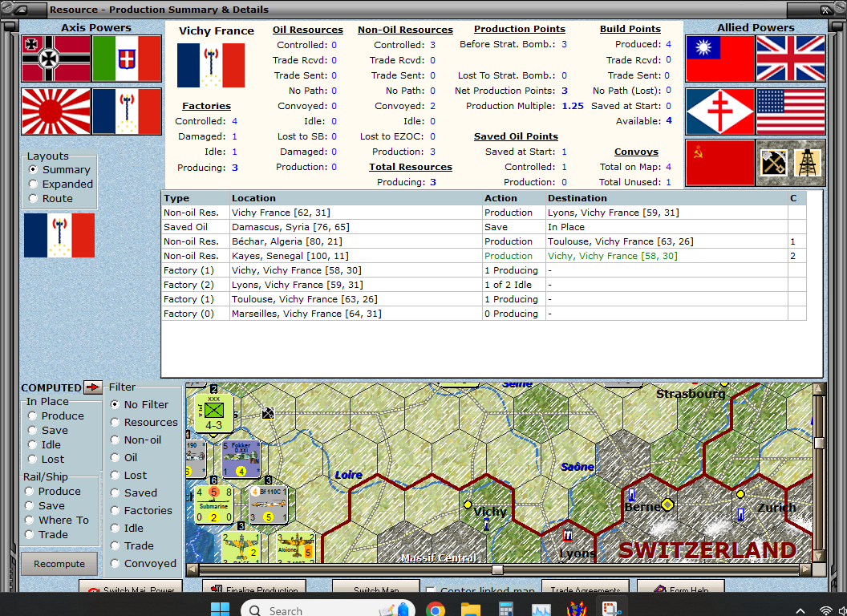The height and width of the screenshot is (616, 847).
Task: Open the Windows Start menu
Action: click(x=220, y=609)
